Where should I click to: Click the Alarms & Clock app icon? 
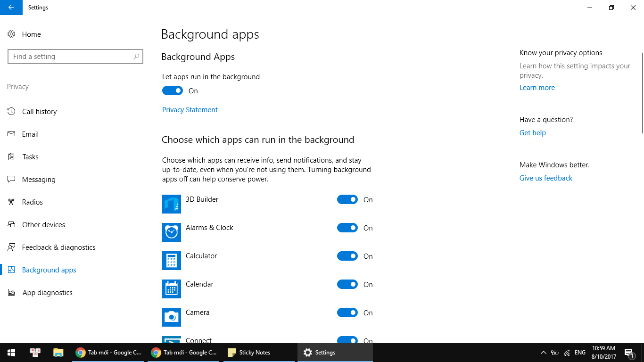tap(171, 232)
